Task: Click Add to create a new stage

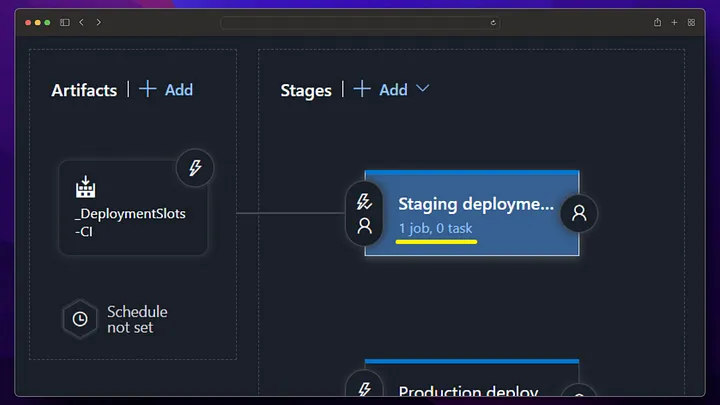Action: 393,90
